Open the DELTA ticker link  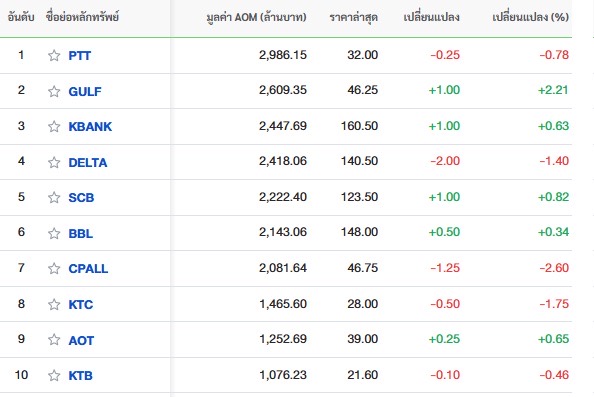click(88, 162)
